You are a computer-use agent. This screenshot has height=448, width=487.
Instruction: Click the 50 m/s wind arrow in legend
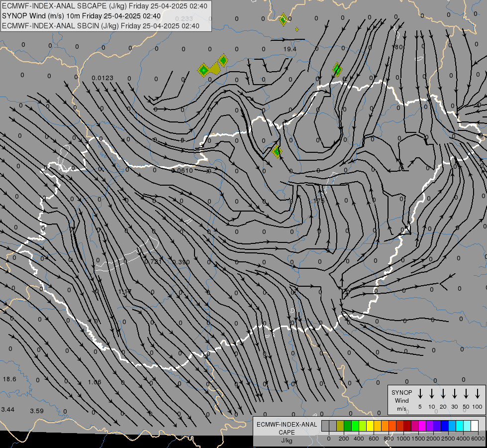pos(466,394)
